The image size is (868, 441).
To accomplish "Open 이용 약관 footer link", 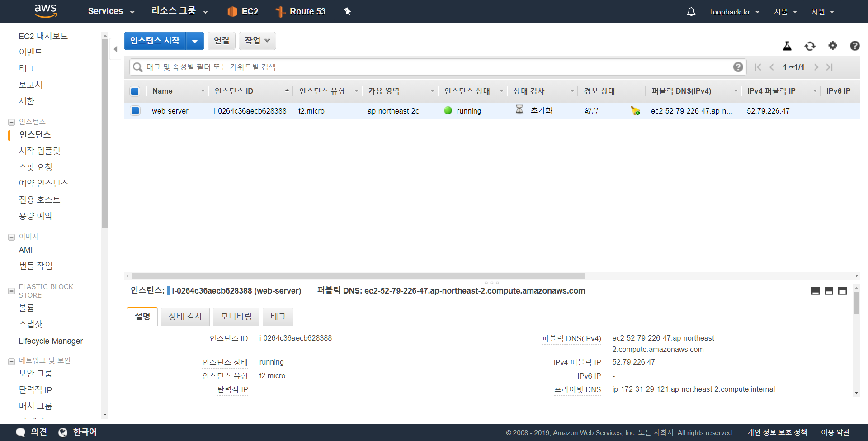I will point(835,432).
